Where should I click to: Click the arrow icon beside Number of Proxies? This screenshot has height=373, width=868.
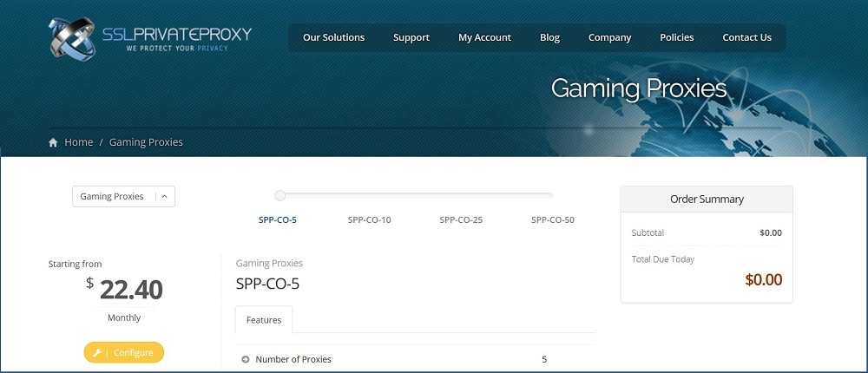[246, 360]
